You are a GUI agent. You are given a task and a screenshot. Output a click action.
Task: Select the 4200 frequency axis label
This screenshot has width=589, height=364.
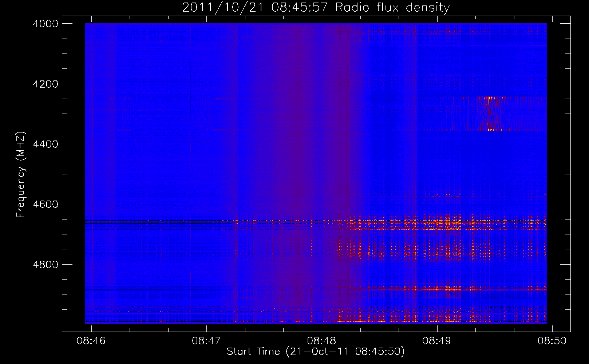[x=46, y=84]
